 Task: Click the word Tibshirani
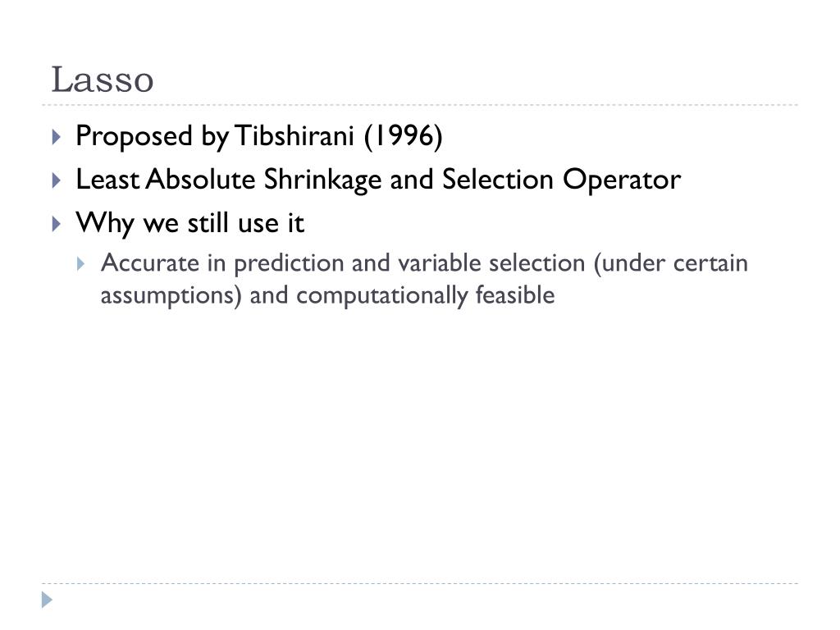(294, 135)
